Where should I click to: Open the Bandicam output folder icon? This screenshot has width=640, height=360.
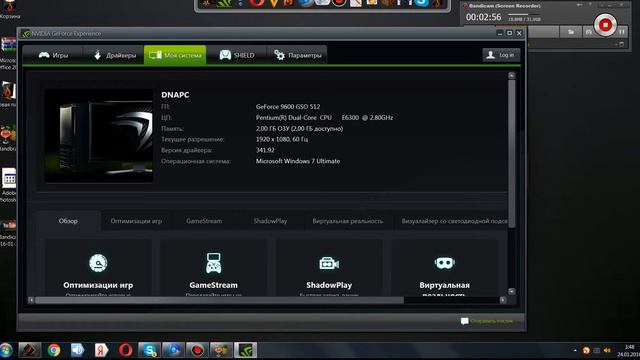click(x=571, y=32)
